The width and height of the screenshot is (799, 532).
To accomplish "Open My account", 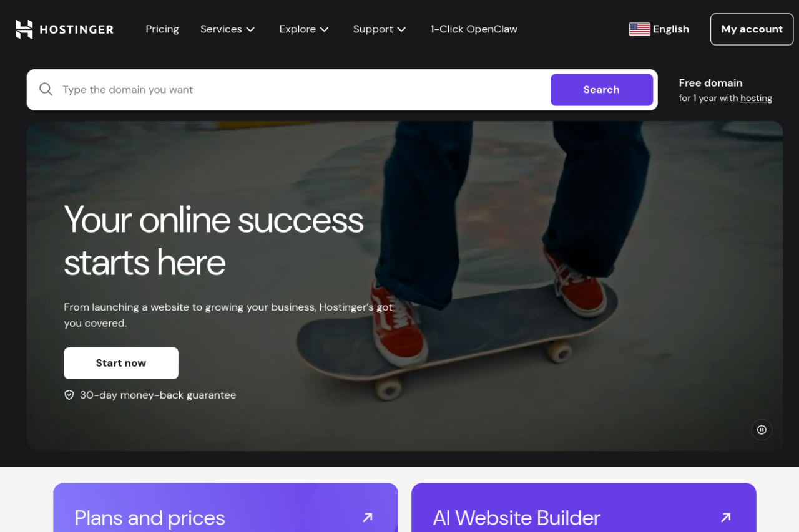I will [752, 29].
